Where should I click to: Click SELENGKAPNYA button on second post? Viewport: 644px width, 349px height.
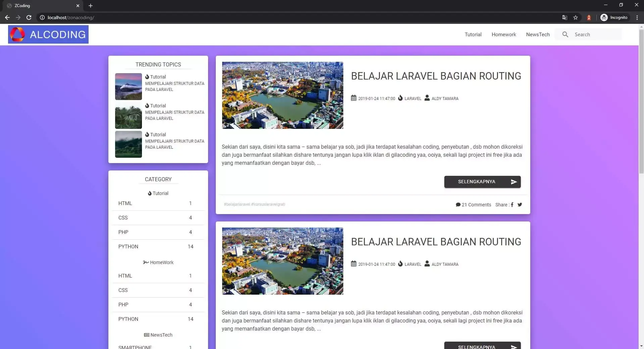[x=482, y=346]
